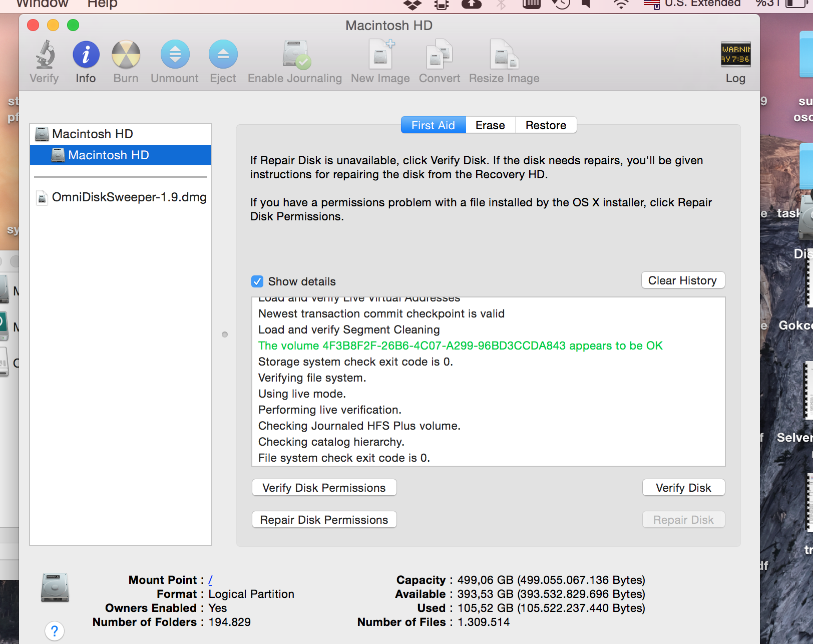Image resolution: width=813 pixels, height=644 pixels.
Task: Click the dimmed Repair Disk button
Action: [683, 520]
